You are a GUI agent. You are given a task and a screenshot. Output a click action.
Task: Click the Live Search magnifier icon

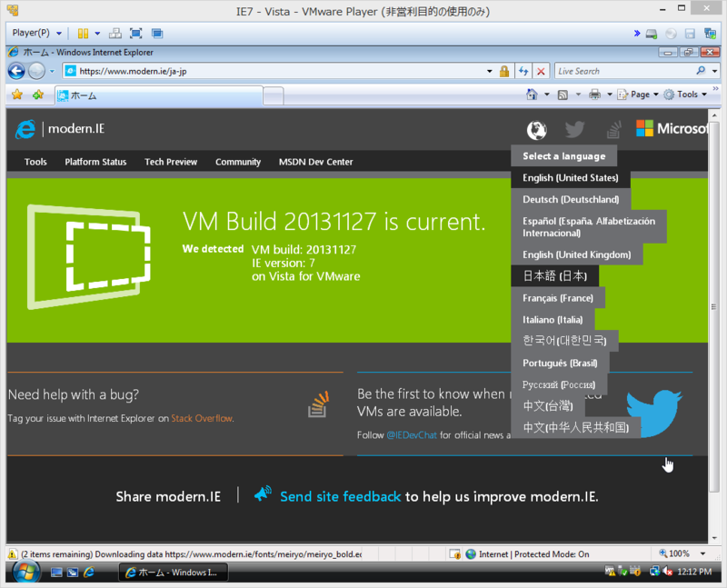point(701,71)
